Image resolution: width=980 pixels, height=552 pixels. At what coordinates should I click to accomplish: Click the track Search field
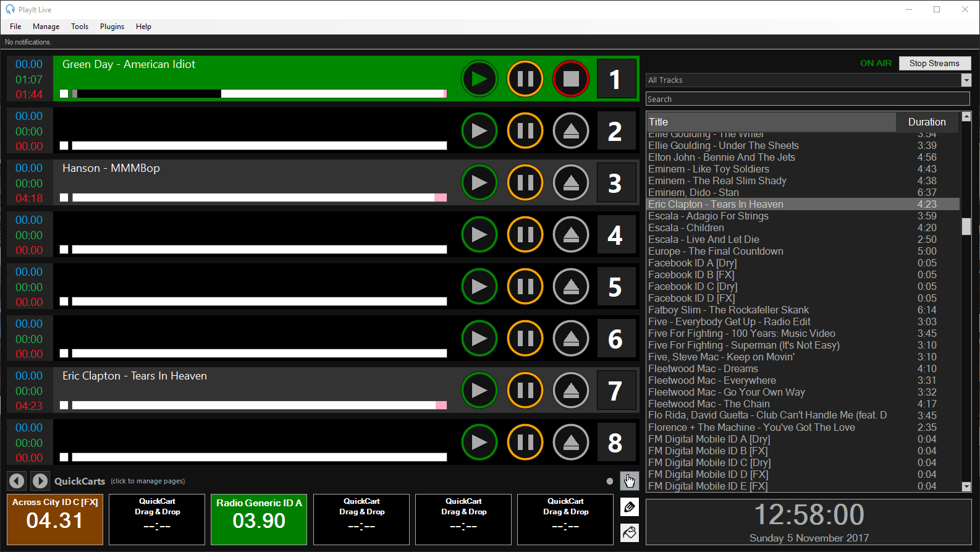pyautogui.click(x=808, y=99)
